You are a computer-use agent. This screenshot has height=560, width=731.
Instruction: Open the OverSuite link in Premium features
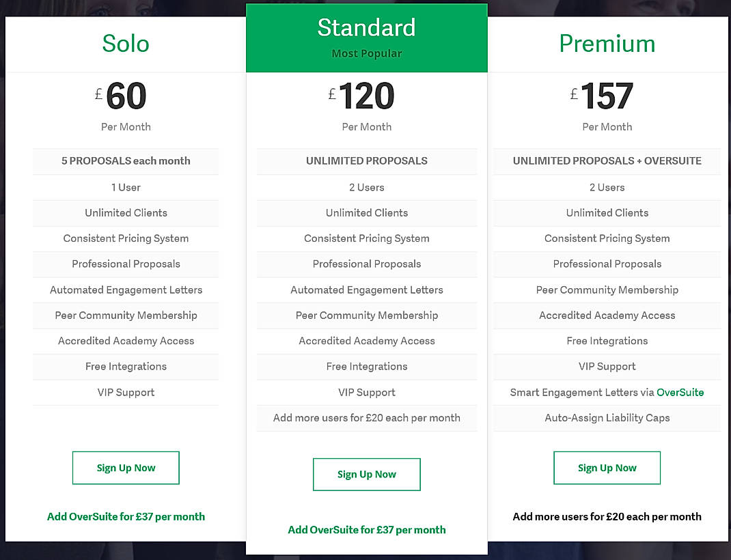tap(680, 392)
